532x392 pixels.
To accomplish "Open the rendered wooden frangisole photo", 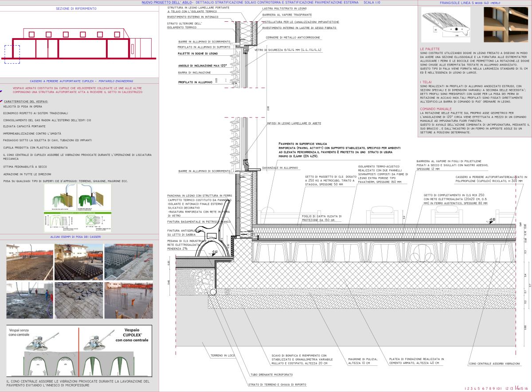I will (506, 24).
